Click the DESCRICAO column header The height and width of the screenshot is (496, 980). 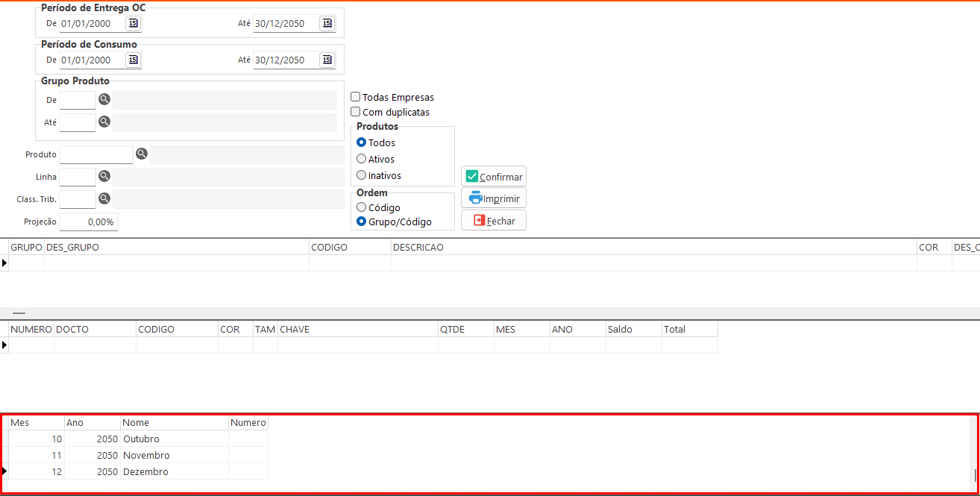point(418,247)
